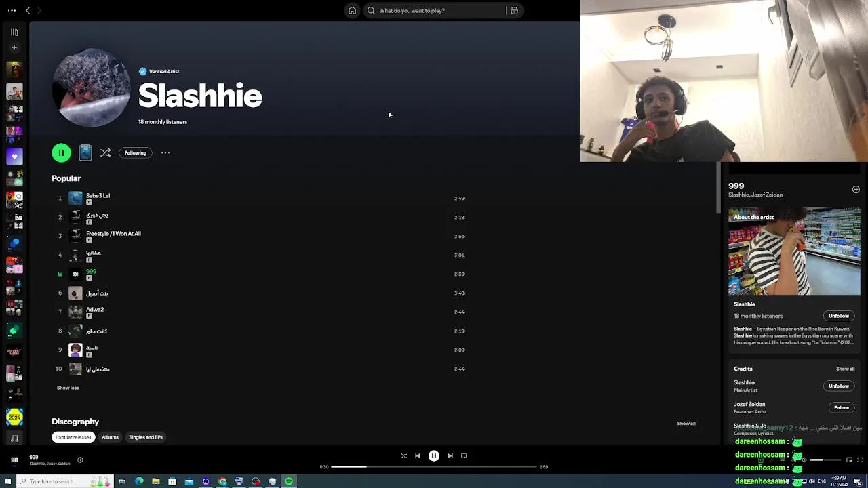Open the music-note playlist at sidebar bottom
The width and height of the screenshot is (868, 488).
pos(14,439)
